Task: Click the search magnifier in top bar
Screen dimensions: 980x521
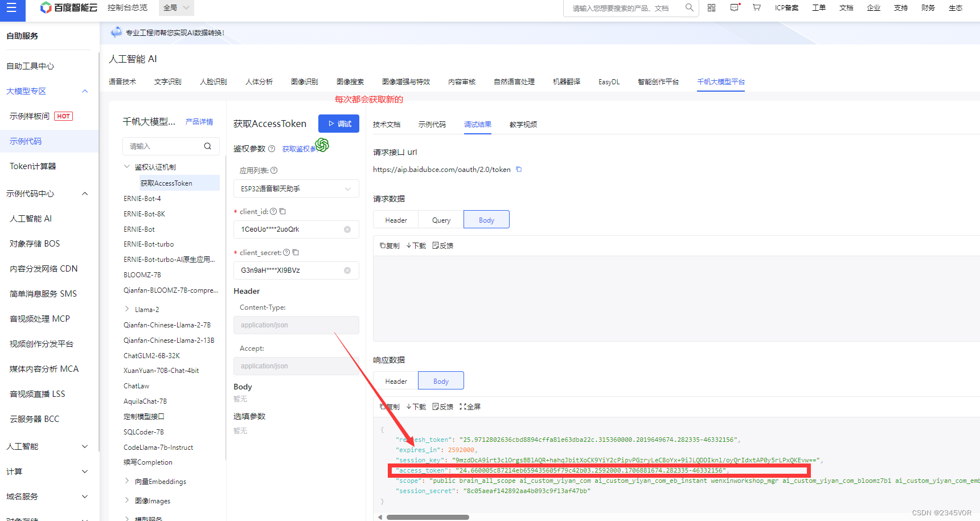Action: click(689, 7)
